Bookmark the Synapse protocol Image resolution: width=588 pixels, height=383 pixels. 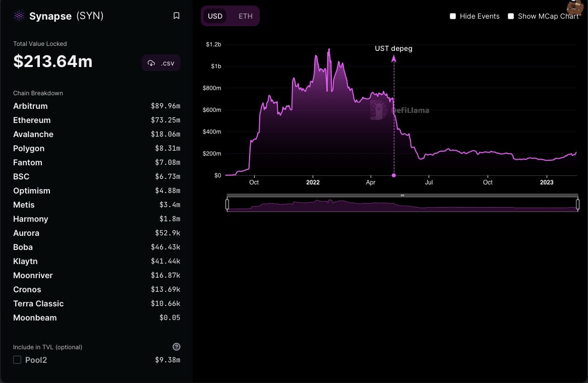pos(177,16)
